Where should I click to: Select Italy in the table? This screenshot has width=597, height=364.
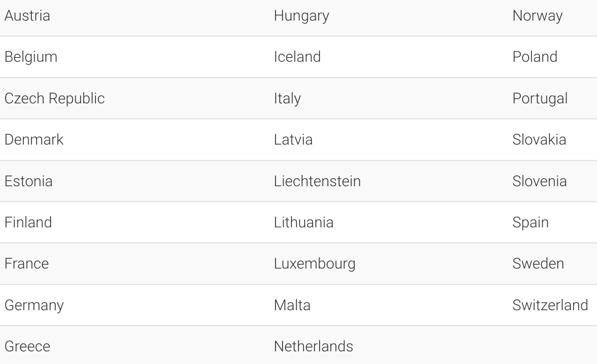pos(287,99)
